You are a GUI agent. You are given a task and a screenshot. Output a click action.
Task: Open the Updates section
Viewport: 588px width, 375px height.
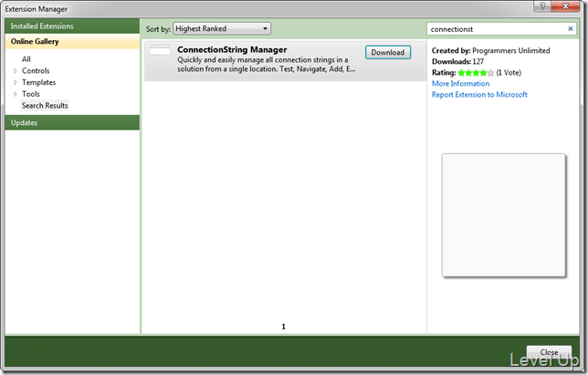pos(72,123)
